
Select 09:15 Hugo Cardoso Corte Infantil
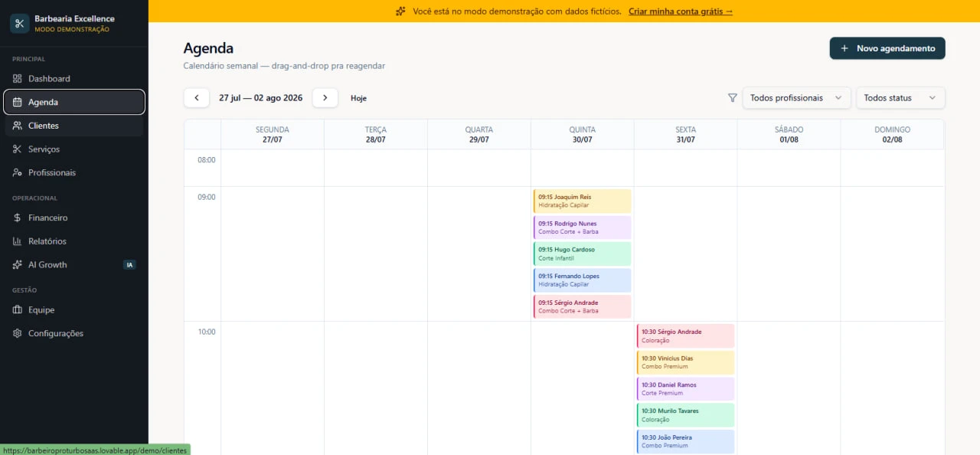click(x=582, y=254)
